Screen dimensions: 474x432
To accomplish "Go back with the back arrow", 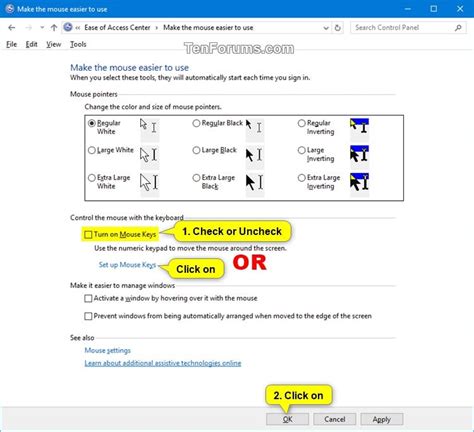I will pyautogui.click(x=12, y=28).
